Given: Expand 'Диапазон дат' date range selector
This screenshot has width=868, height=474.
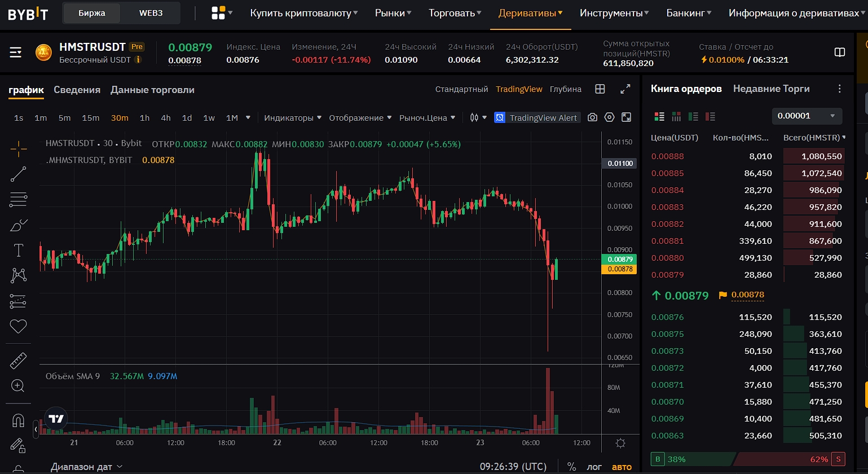Looking at the screenshot, I should [x=87, y=467].
